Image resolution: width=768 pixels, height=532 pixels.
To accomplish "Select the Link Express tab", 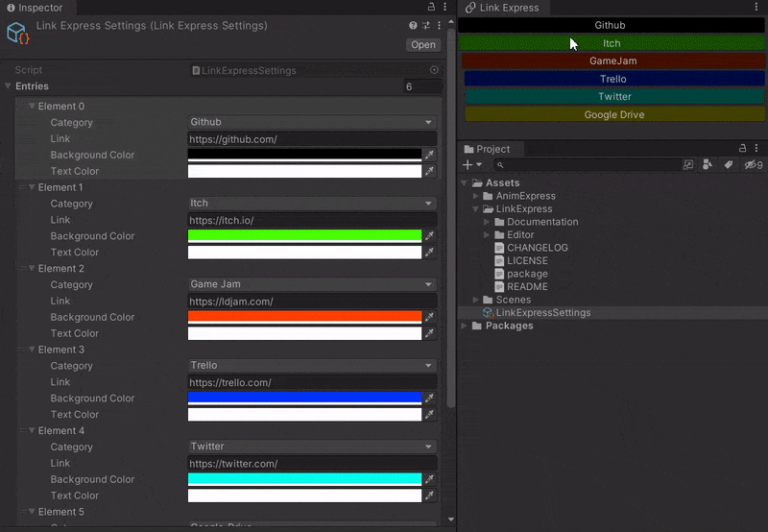I will [x=503, y=8].
